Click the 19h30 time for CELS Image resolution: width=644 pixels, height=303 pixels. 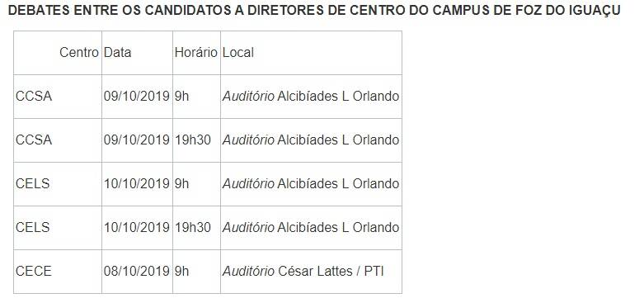(193, 227)
